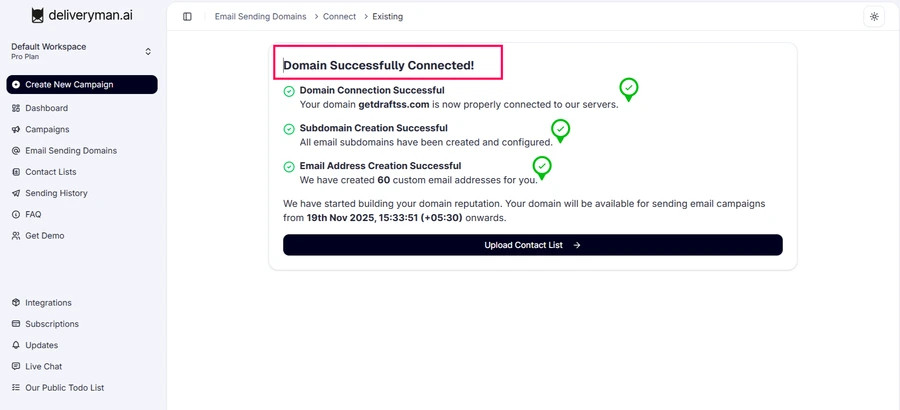Open Contact Lists in the sidebar

click(x=50, y=172)
